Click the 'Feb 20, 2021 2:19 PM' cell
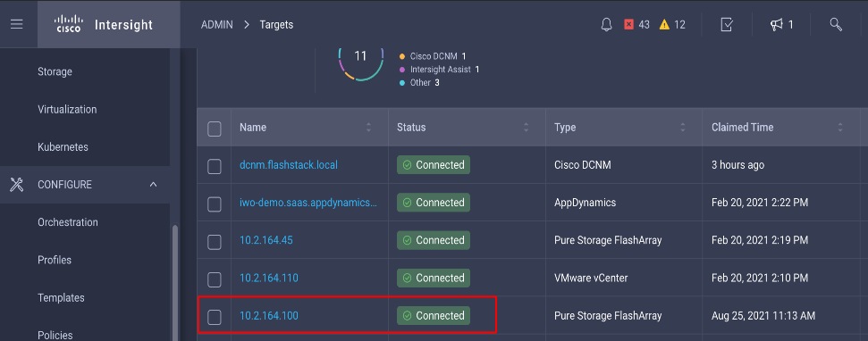The image size is (868, 341). click(760, 240)
